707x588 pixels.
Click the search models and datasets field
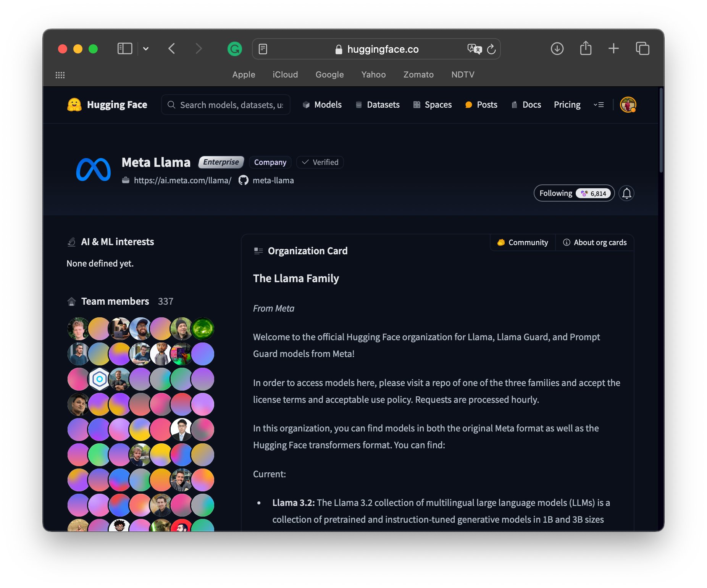click(x=226, y=105)
